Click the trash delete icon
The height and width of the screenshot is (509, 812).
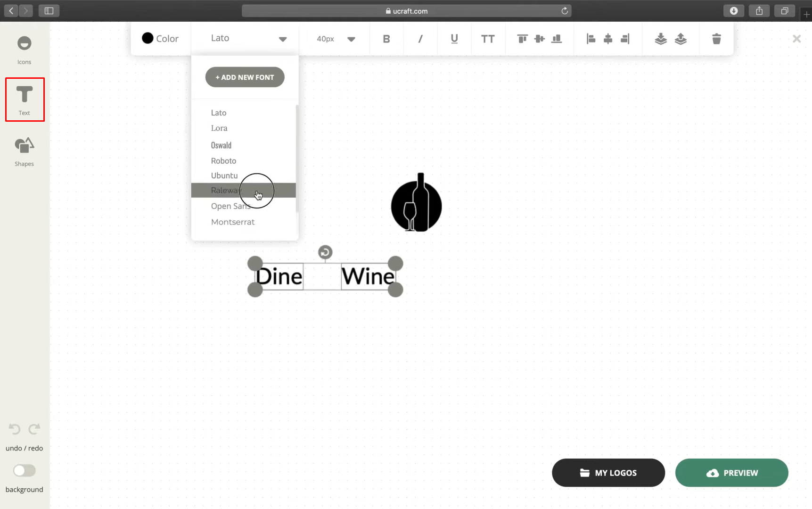coord(716,39)
